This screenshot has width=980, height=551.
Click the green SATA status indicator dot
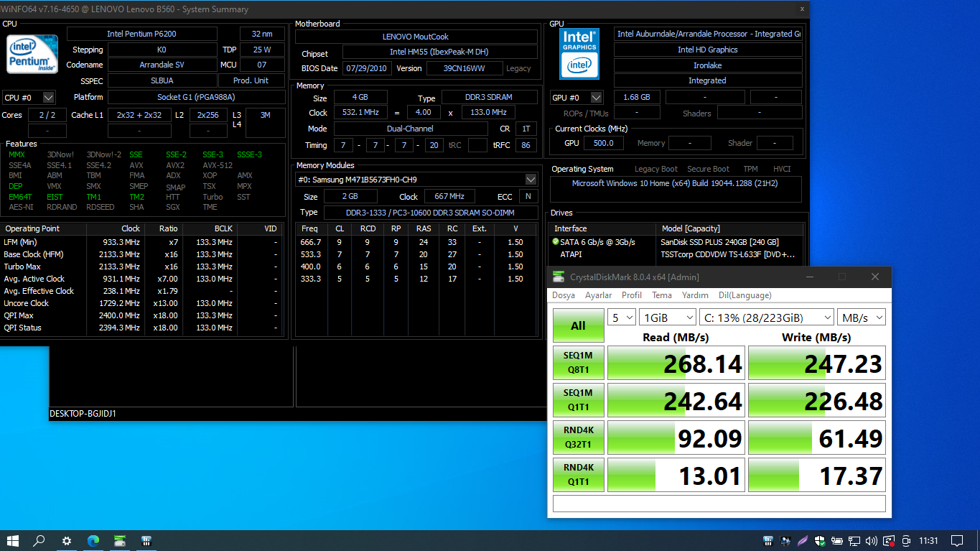pos(556,242)
